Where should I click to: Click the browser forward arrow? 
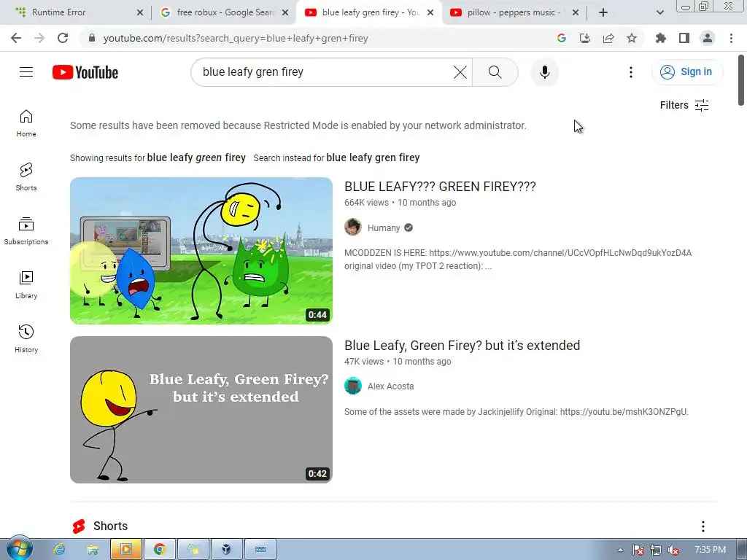pos(39,38)
